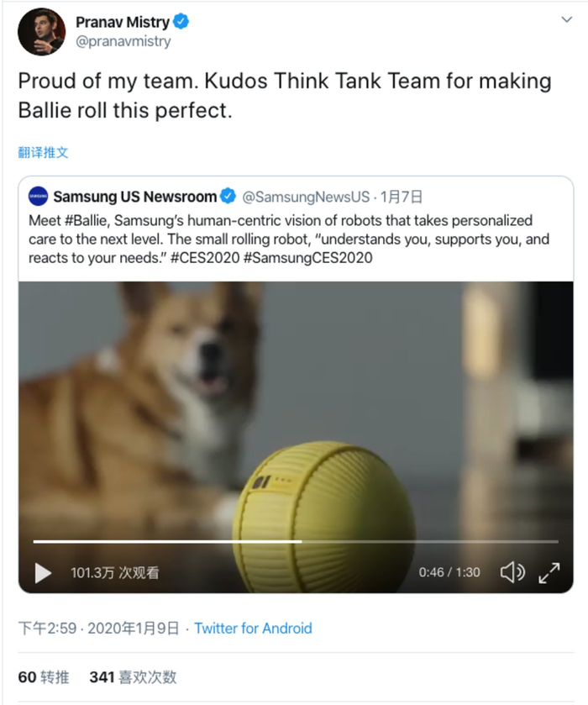Click the Samsung US Newsroom logo avatar
The image size is (588, 705).
[38, 196]
